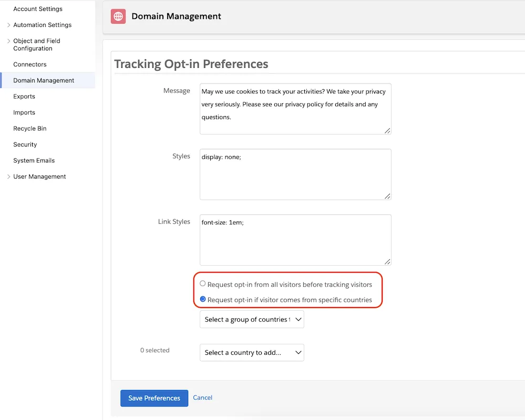Viewport: 525px width, 420px height.
Task: Click into the Styles text area
Action: pos(295,174)
